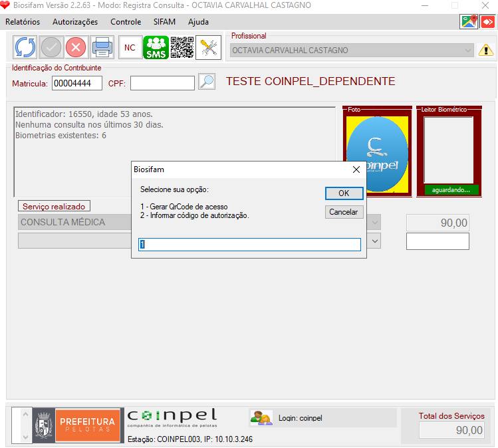Click the map location icon at top right
This screenshot has height=448, width=498.
point(469,22)
